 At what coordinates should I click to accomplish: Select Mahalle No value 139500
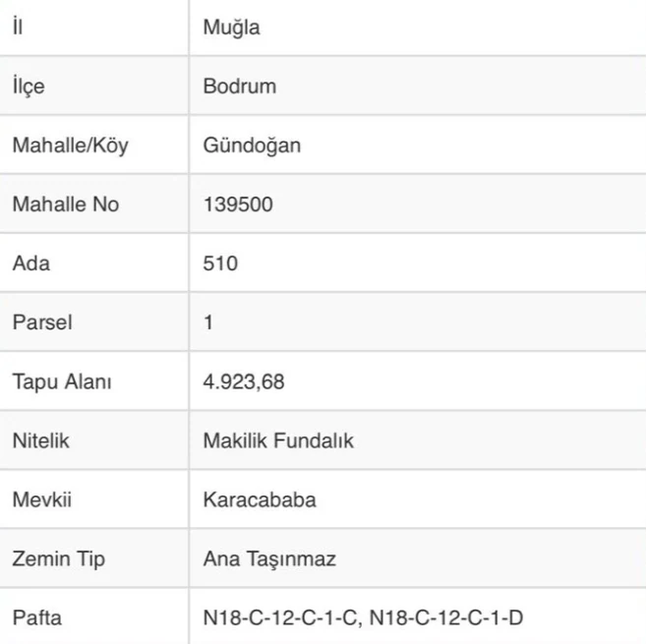tap(238, 205)
